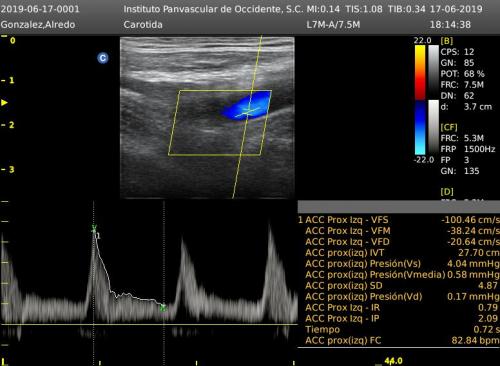
Task: Click the L7M-A/7.5M probe label
Action: pyautogui.click(x=333, y=25)
